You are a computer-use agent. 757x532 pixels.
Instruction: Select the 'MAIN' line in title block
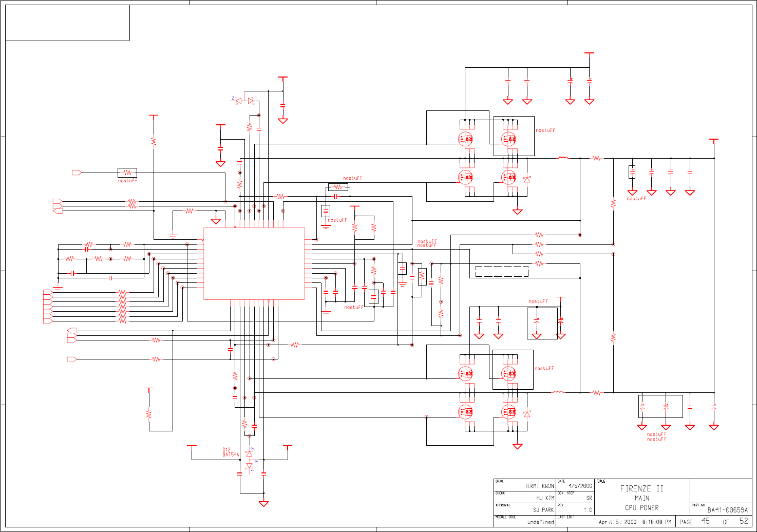coord(641,498)
